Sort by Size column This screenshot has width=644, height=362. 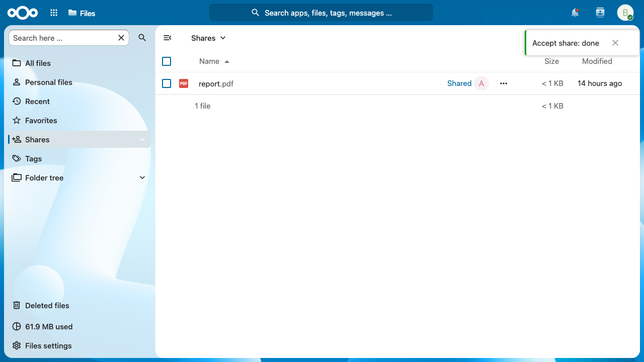(551, 61)
